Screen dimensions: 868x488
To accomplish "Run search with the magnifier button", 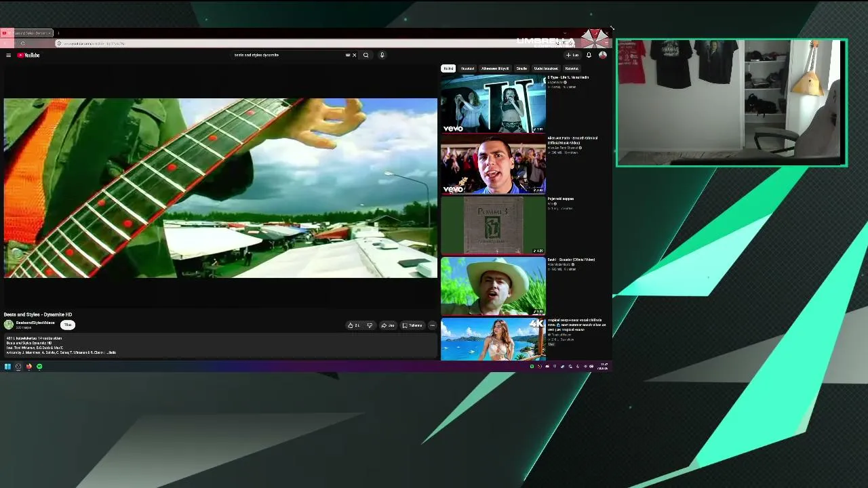I will pos(366,55).
